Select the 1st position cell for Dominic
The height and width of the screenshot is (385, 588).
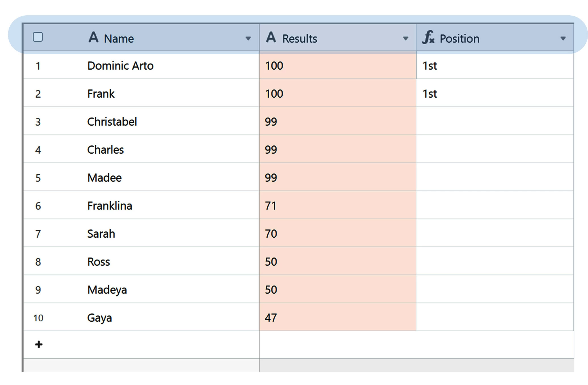[x=495, y=66]
